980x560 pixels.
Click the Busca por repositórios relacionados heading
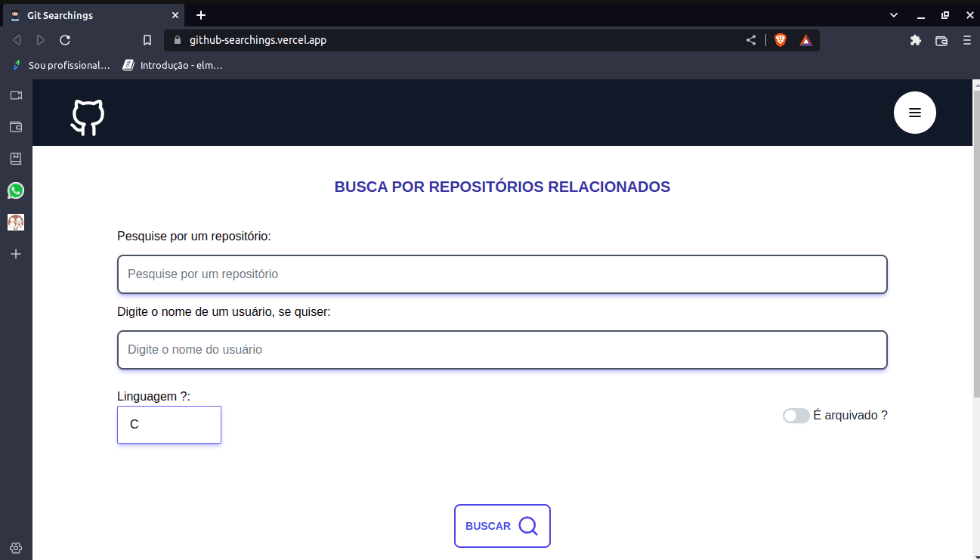502,187
